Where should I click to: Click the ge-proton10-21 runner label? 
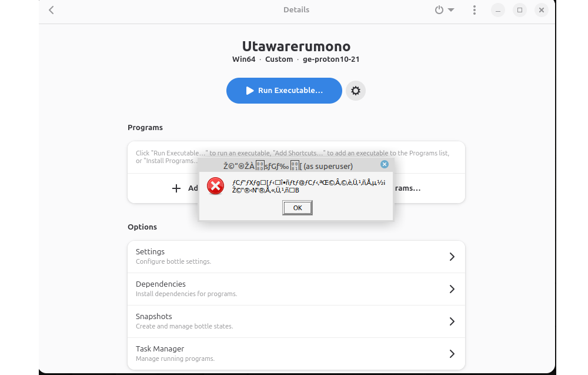click(x=331, y=59)
